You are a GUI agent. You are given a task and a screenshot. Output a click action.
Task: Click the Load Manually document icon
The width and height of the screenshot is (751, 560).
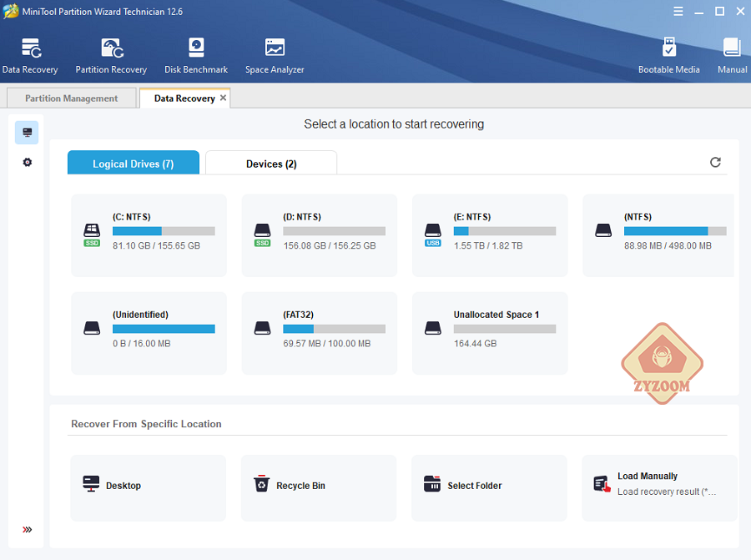tap(602, 484)
